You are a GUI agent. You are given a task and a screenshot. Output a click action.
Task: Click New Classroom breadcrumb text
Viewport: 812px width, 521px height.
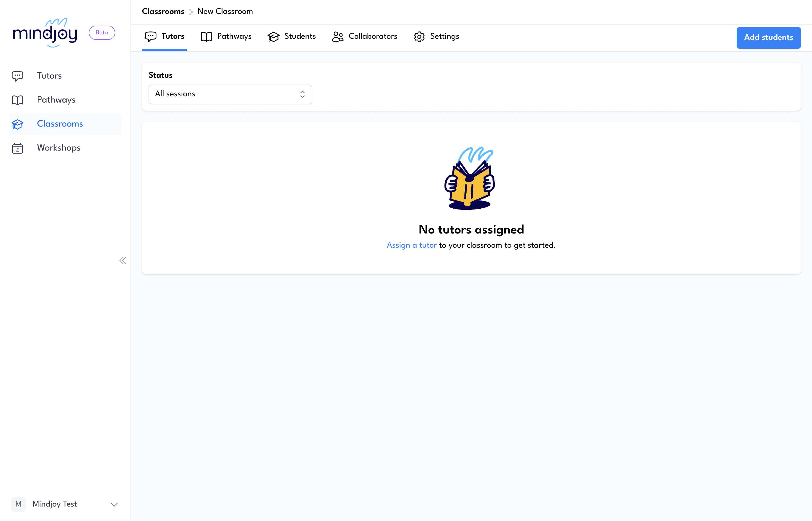coord(225,11)
